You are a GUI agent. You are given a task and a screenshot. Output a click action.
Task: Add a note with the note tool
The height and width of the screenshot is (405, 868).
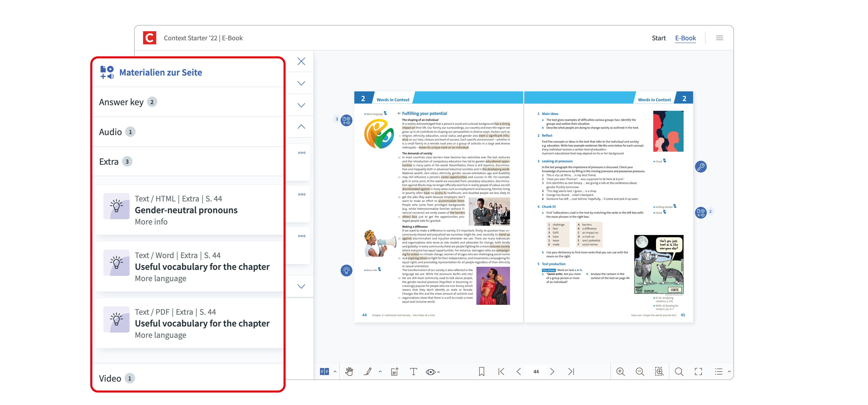click(395, 371)
